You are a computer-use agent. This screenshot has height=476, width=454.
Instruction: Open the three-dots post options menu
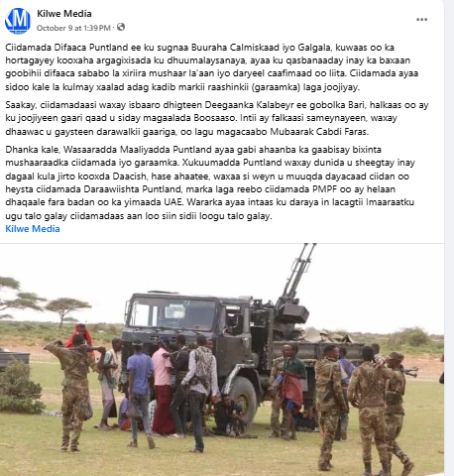421,20
